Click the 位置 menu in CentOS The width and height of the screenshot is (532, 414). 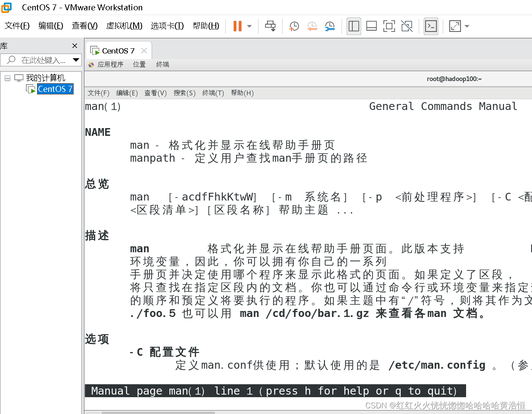point(139,64)
